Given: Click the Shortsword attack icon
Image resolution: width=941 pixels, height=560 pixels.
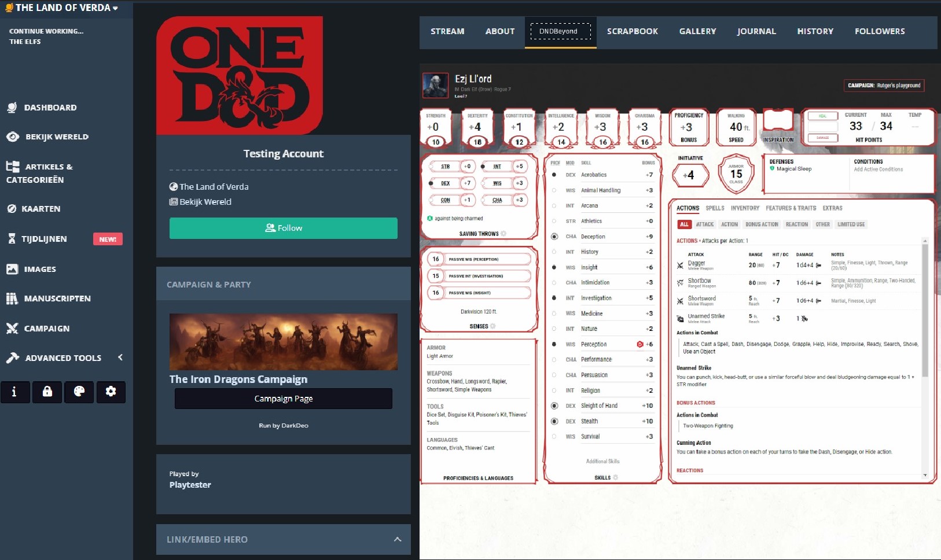Looking at the screenshot, I should coord(680,301).
